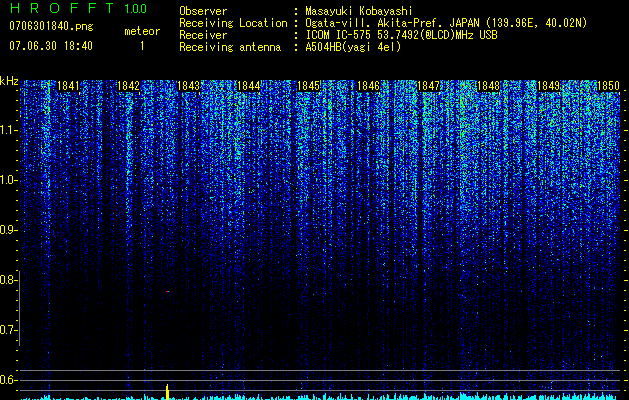Screen dimensions: 629x400
Task: Click the 1.0 kHz axis label
Action: click(8, 181)
